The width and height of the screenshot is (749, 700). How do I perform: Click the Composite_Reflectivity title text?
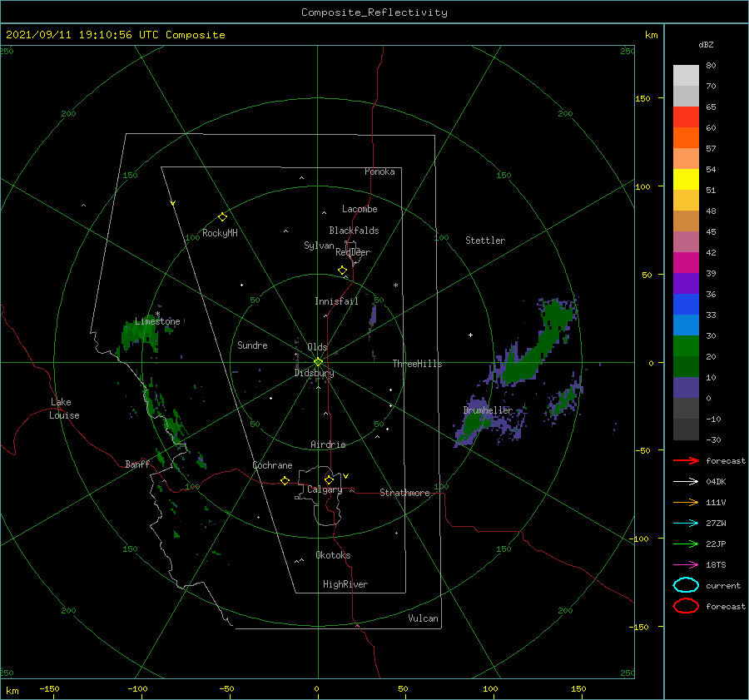(374, 12)
